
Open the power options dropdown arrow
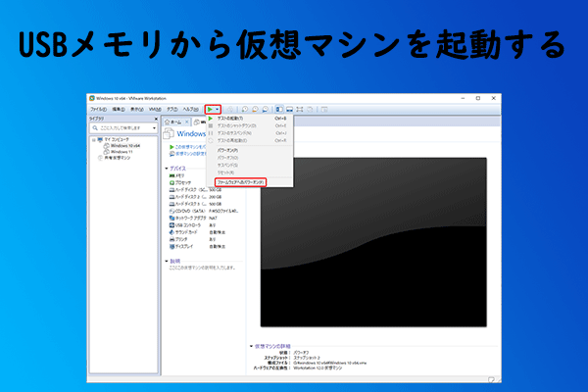[218, 110]
